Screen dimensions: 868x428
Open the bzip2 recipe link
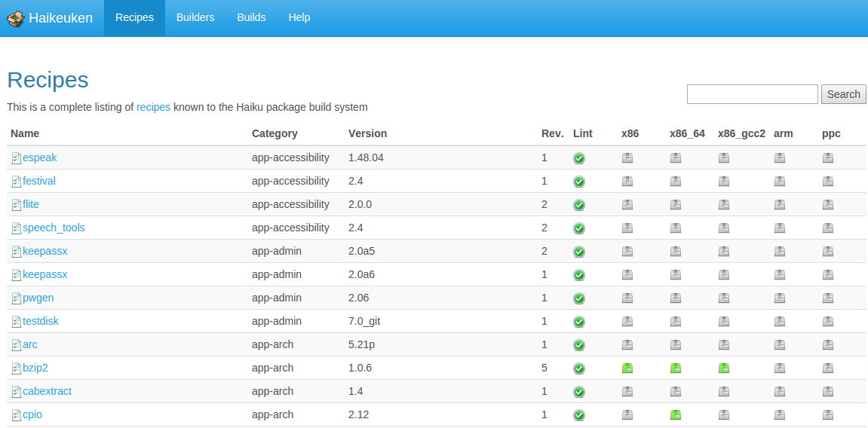click(x=35, y=368)
